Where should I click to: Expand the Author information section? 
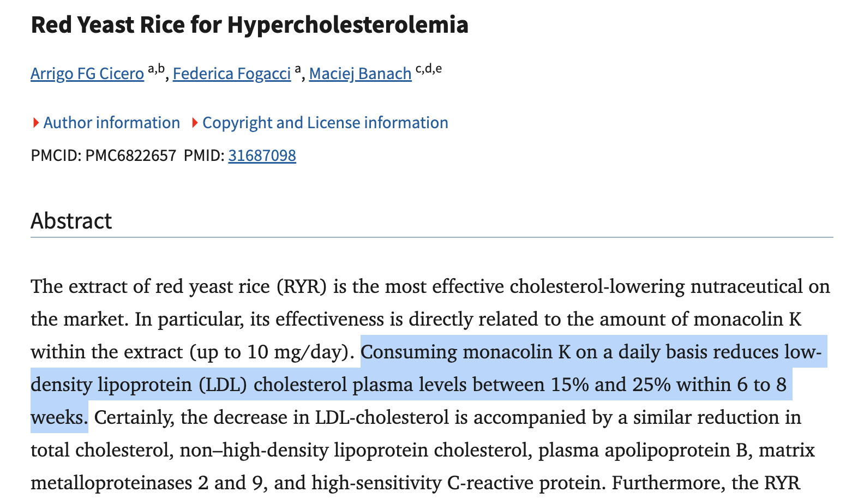pos(111,123)
